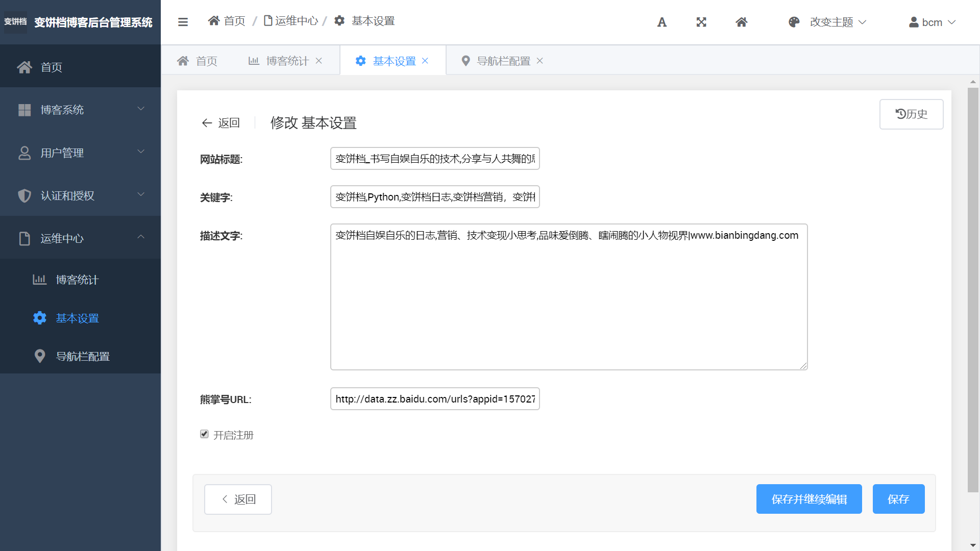Close the 博客统计 tab
The width and height of the screenshot is (980, 551).
319,61
